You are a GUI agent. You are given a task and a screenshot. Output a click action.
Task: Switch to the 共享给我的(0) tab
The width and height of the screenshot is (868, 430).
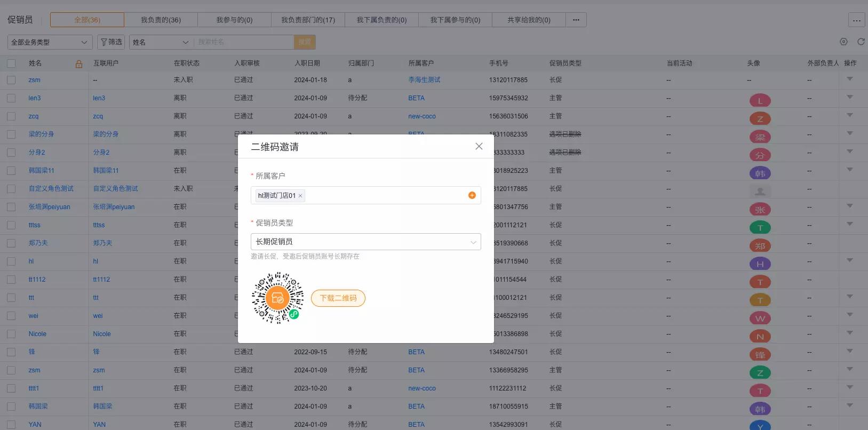click(529, 20)
